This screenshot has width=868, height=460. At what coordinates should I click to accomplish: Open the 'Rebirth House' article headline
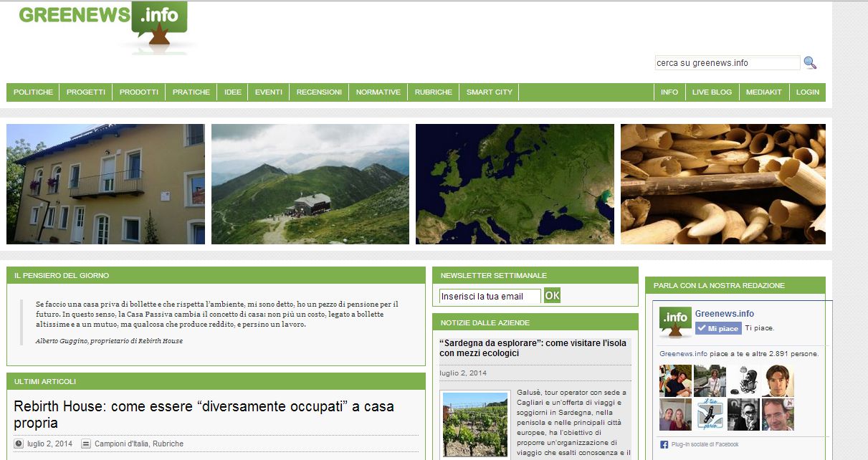(x=204, y=414)
